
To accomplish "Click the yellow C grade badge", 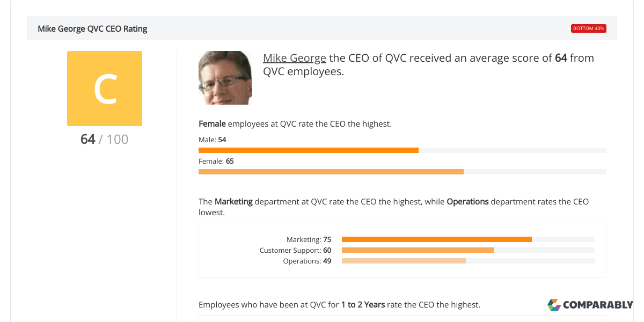I will click(x=105, y=89).
